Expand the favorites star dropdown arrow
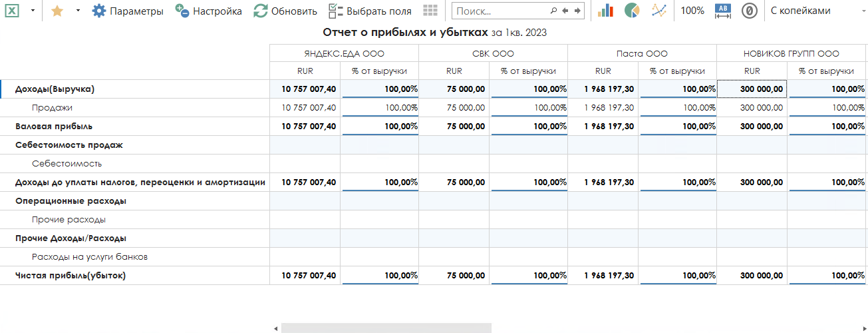 (77, 11)
